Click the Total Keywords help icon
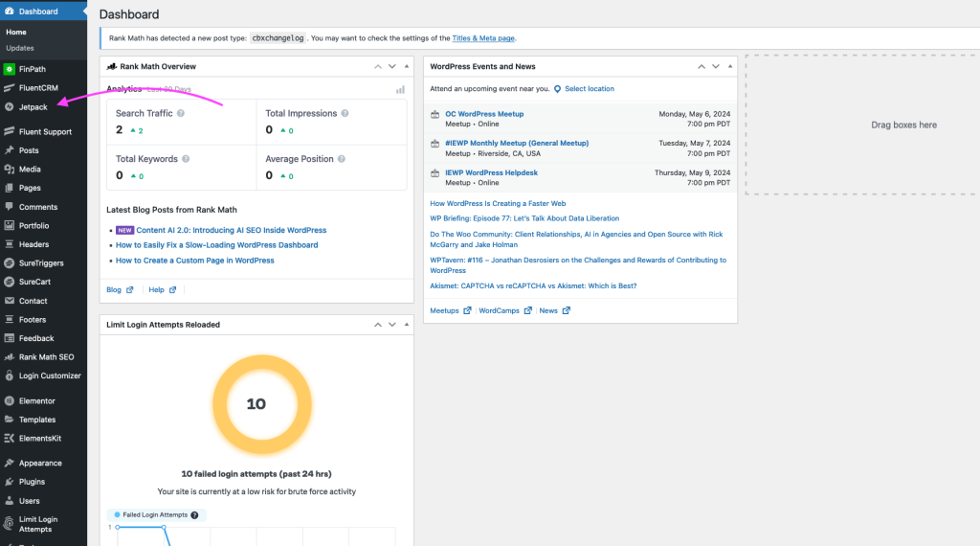Screen dimensions: 980x546 [x=186, y=159]
